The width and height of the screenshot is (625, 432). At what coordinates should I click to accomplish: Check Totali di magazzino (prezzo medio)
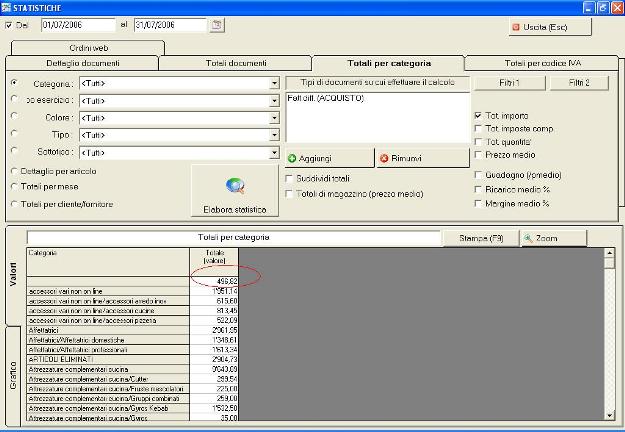click(289, 194)
